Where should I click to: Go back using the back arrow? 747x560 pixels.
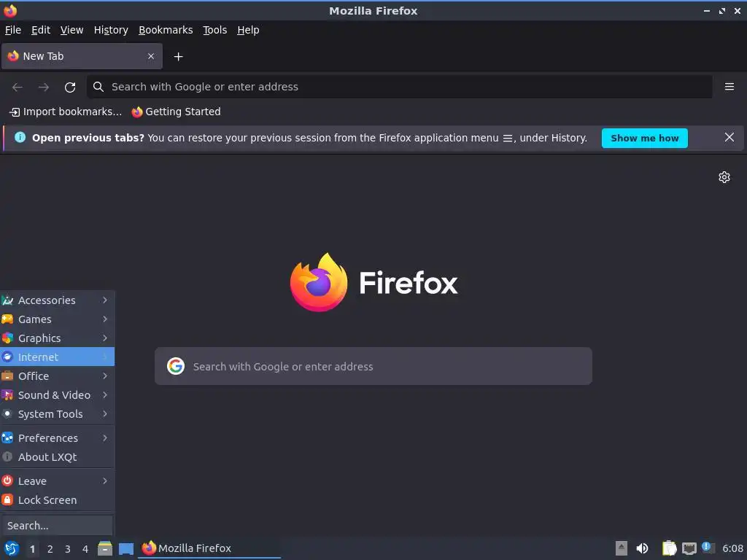coord(18,87)
